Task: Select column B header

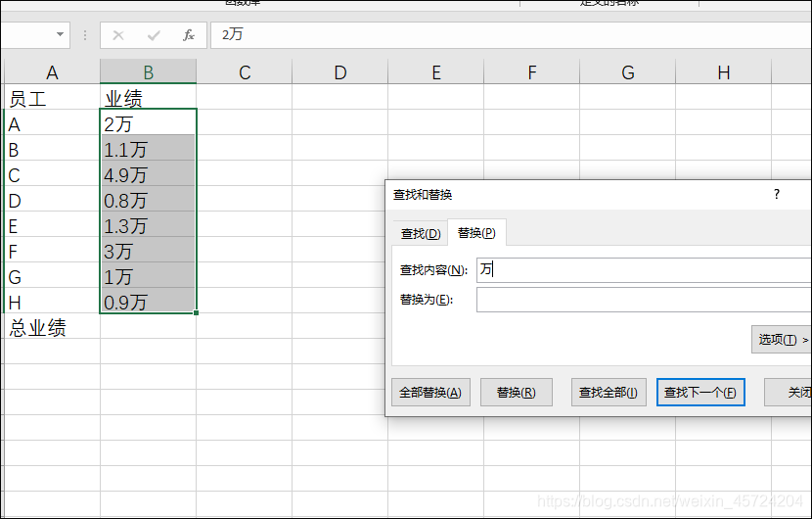Action: click(x=148, y=71)
